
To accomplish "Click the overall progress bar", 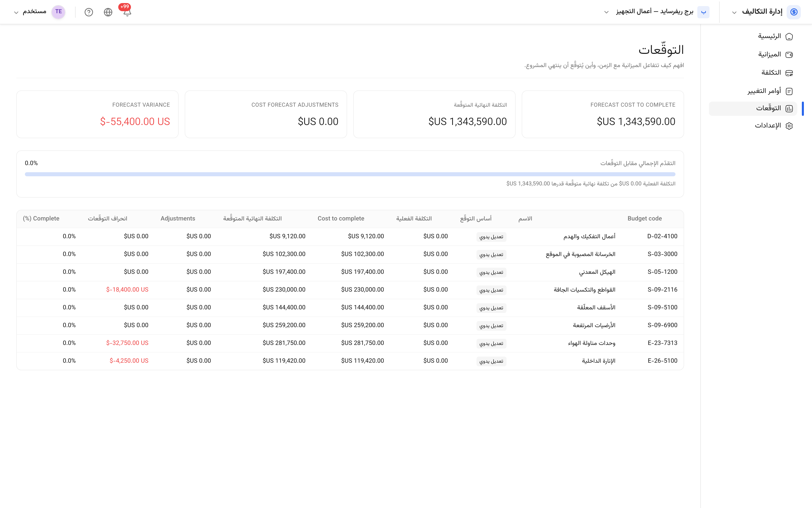I will (x=350, y=174).
